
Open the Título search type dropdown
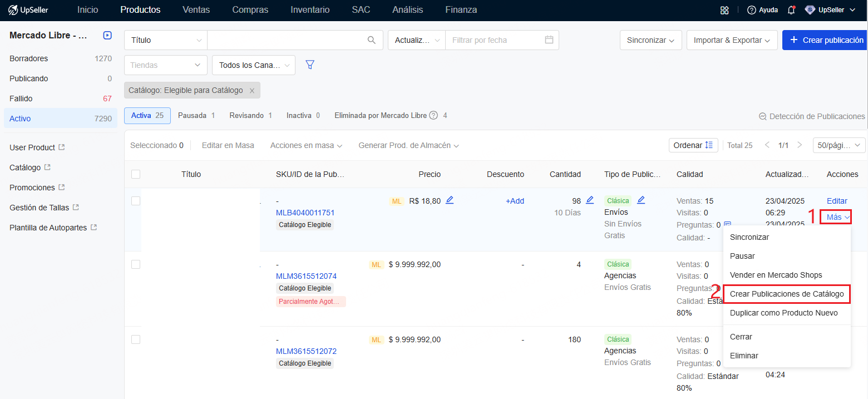(x=166, y=40)
